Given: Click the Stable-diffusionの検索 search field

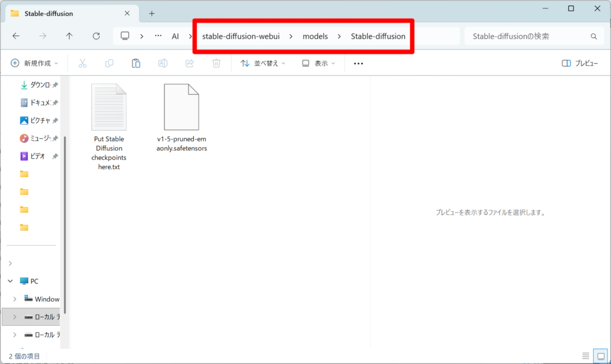Looking at the screenshot, I should pos(533,36).
